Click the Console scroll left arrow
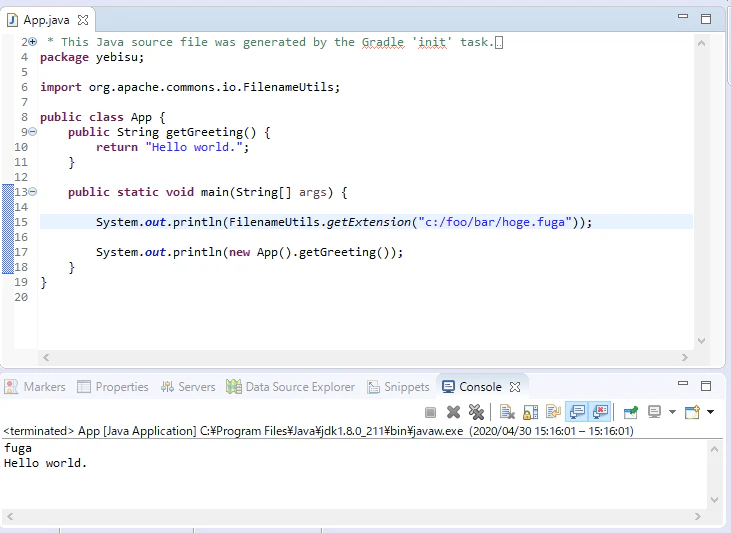The width and height of the screenshot is (731, 533). [10, 517]
